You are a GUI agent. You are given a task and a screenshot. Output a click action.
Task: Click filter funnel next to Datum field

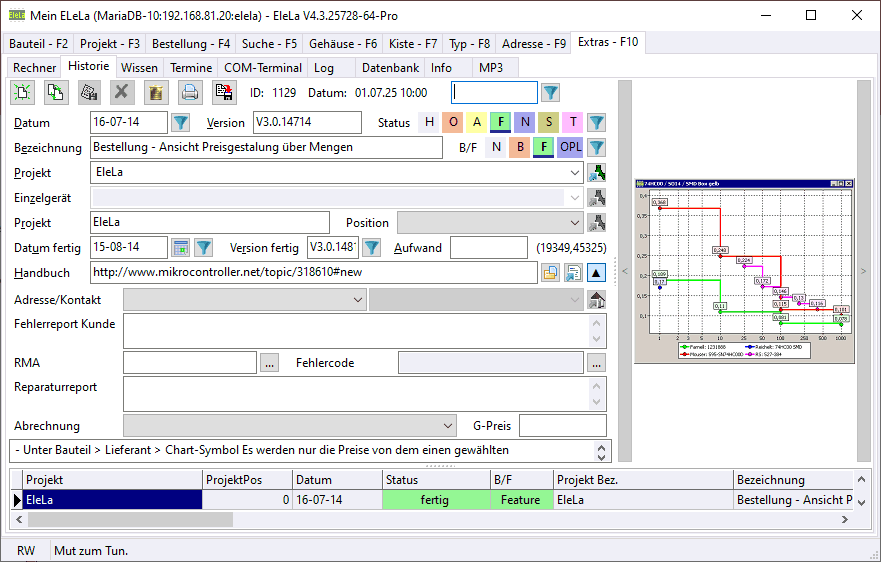coord(180,123)
